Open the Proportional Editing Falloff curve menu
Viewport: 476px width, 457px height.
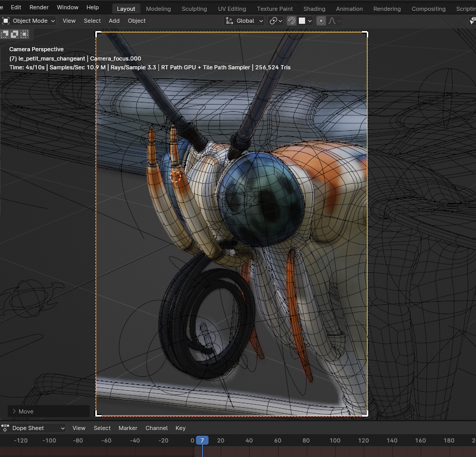click(x=335, y=21)
